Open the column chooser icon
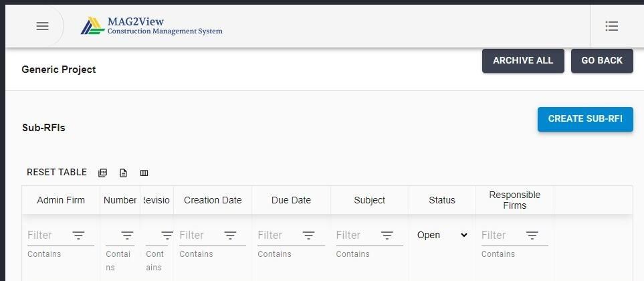 coord(144,173)
